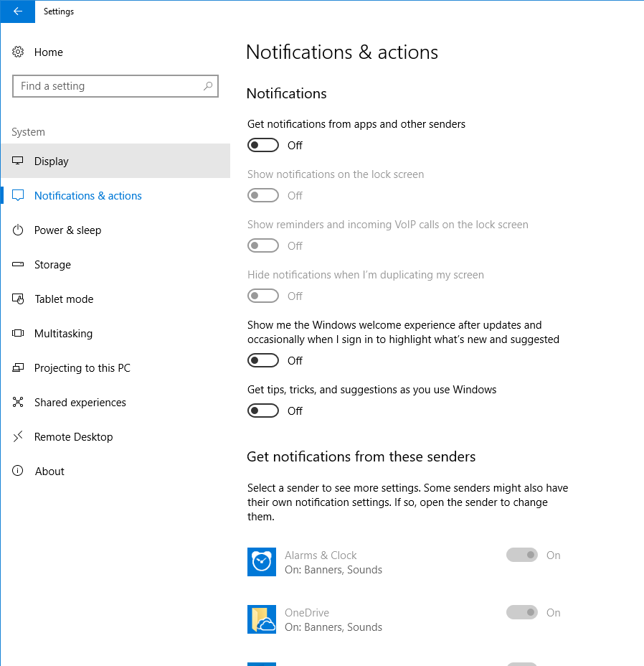
Task: Click the back arrow button
Action: tap(17, 11)
